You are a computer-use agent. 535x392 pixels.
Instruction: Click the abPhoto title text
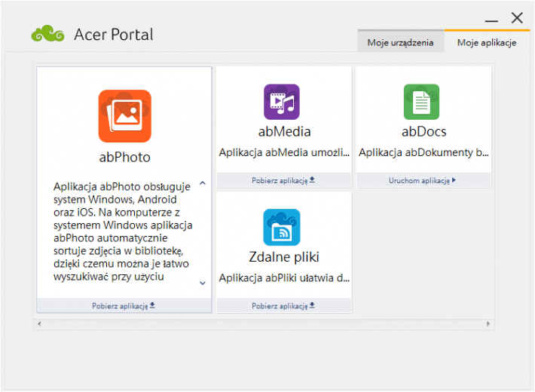pos(124,157)
